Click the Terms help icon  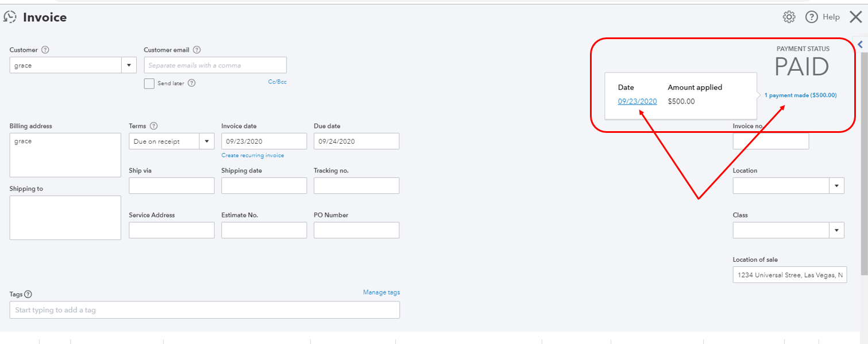tap(153, 126)
